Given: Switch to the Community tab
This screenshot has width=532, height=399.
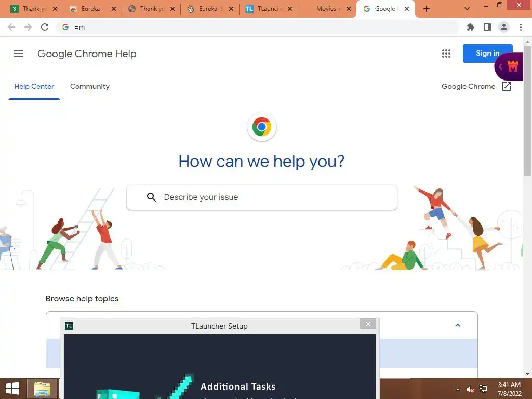Looking at the screenshot, I should [x=89, y=87].
